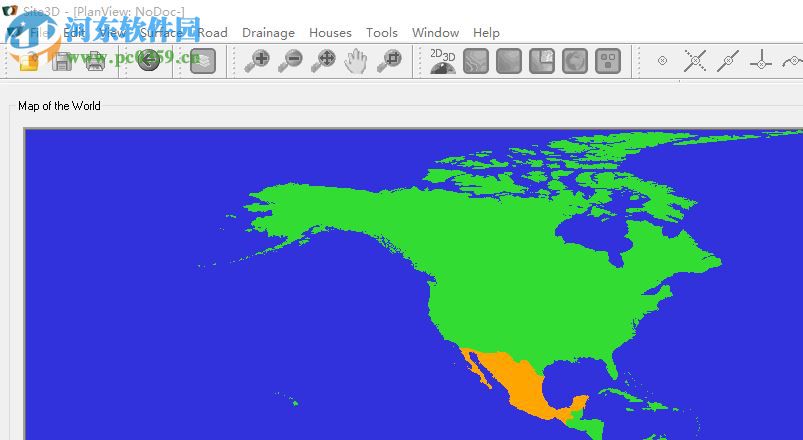Click the Save floppy disk icon
The width and height of the screenshot is (803, 440).
pos(62,61)
